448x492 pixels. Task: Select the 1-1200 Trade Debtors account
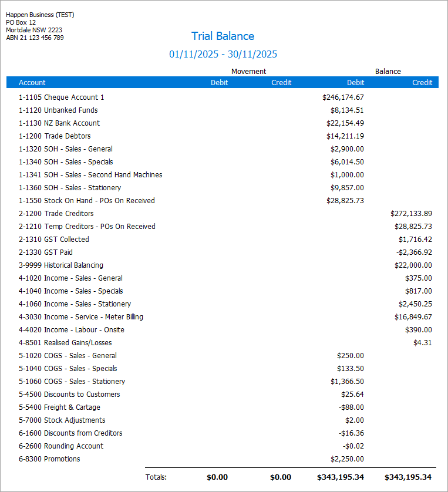coord(55,136)
